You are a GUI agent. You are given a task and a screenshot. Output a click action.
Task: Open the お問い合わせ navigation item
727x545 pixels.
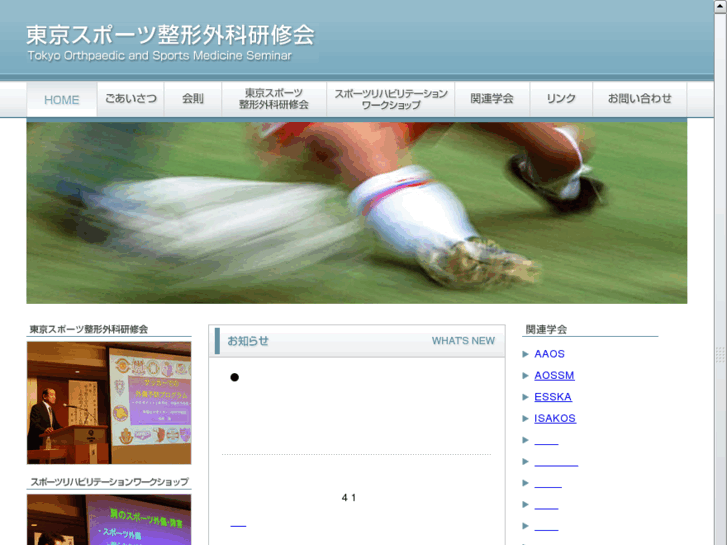pyautogui.click(x=640, y=99)
